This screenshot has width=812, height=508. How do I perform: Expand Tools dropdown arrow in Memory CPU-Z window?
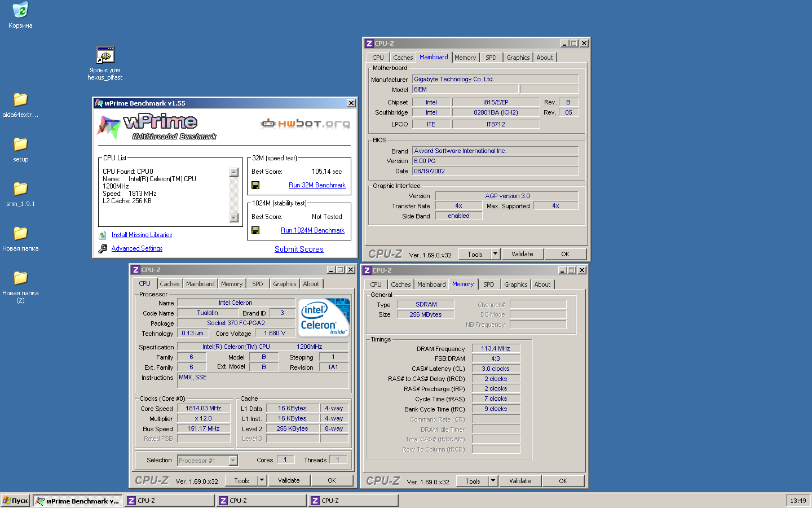click(x=493, y=481)
